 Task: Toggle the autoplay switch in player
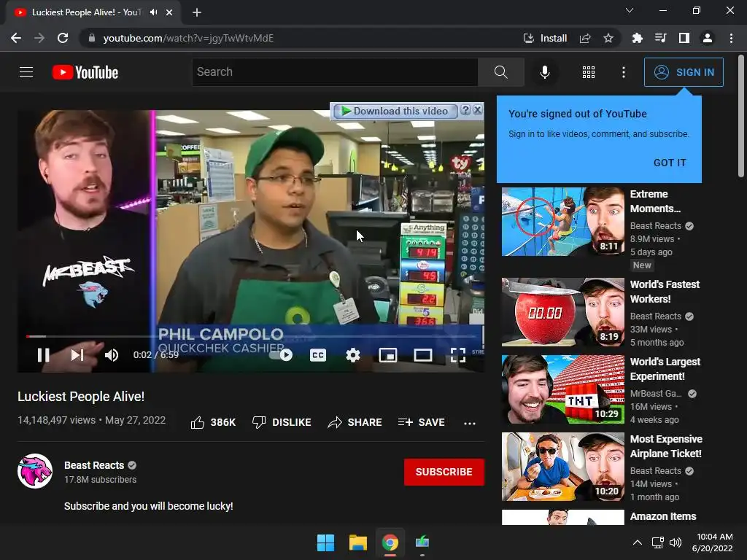click(281, 355)
